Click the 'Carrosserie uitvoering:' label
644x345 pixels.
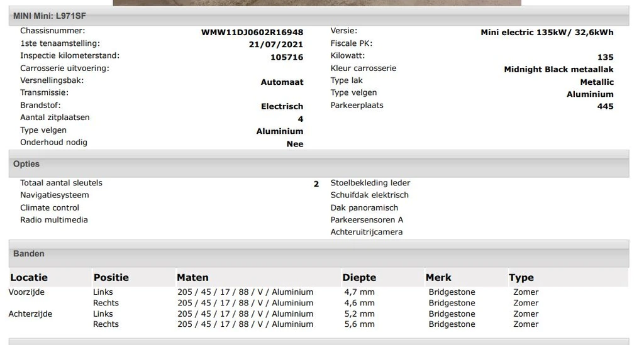pos(65,68)
